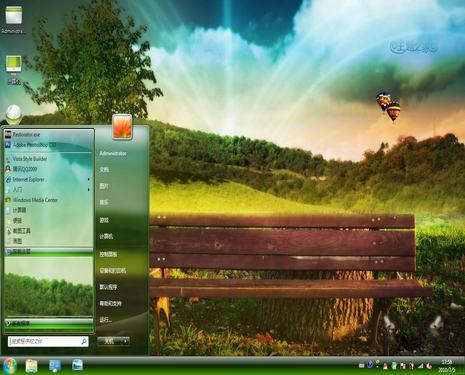Open Computer (计算机) in the right pane
The image size is (465, 375).
pos(106,236)
